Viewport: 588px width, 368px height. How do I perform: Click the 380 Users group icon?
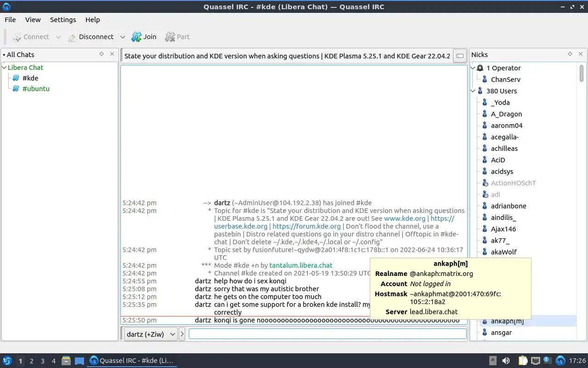[x=480, y=91]
